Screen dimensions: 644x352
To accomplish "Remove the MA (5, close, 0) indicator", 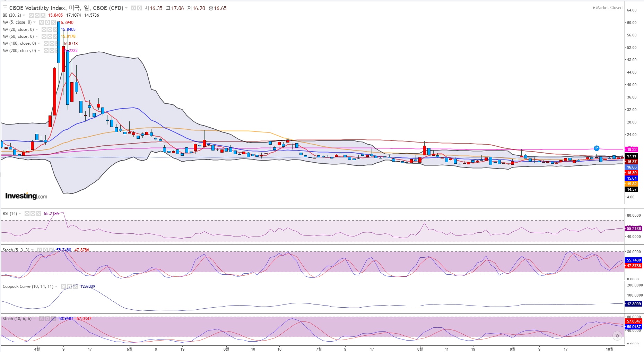I will point(53,22).
